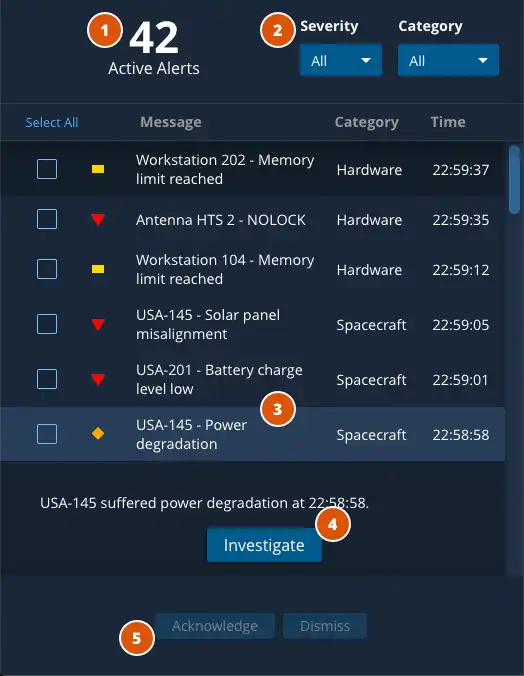Click Hardware category of Workstation 104 row
The width and height of the screenshot is (524, 676).
[369, 270]
